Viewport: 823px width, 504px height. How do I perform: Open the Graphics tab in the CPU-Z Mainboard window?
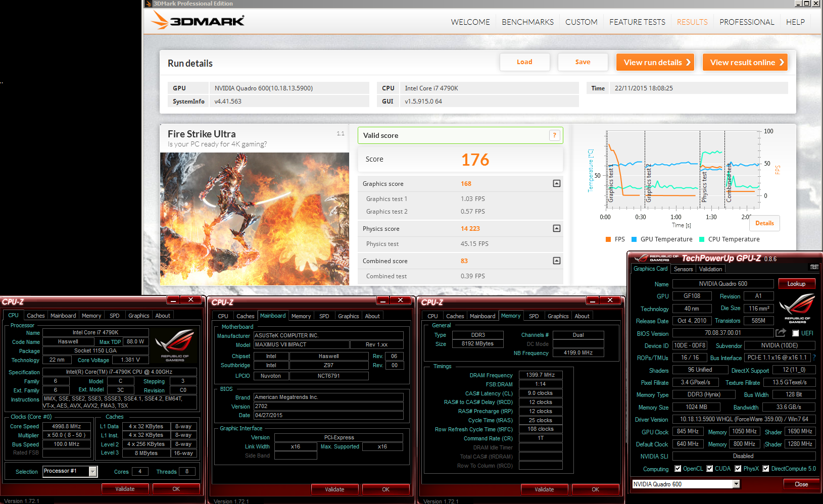click(x=348, y=316)
